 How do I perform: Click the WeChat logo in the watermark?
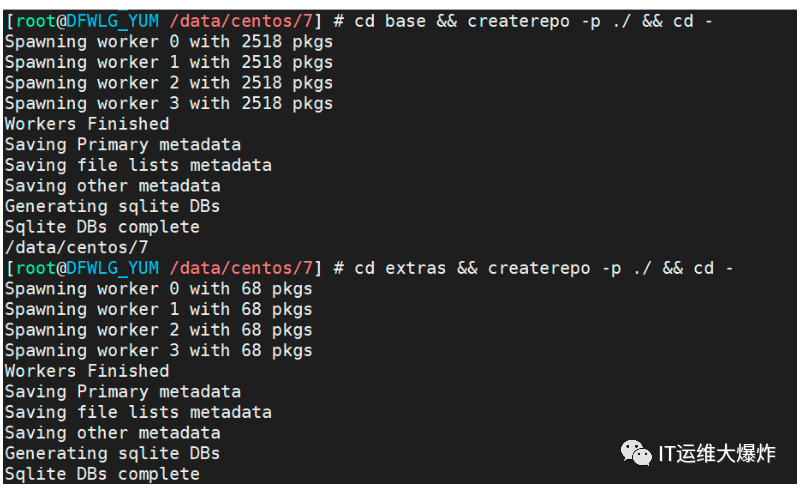click(x=636, y=453)
